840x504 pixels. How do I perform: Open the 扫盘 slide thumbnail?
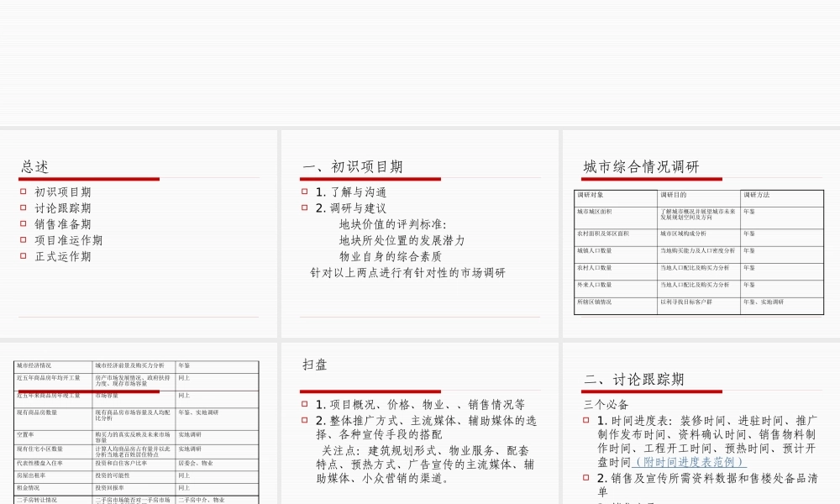coord(419,423)
